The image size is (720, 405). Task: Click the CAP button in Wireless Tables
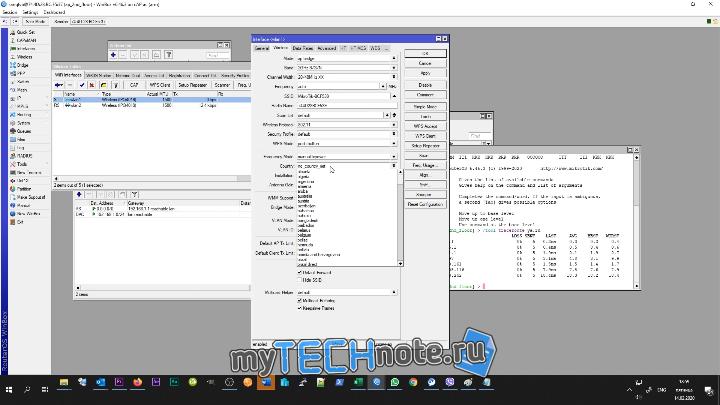coord(134,85)
